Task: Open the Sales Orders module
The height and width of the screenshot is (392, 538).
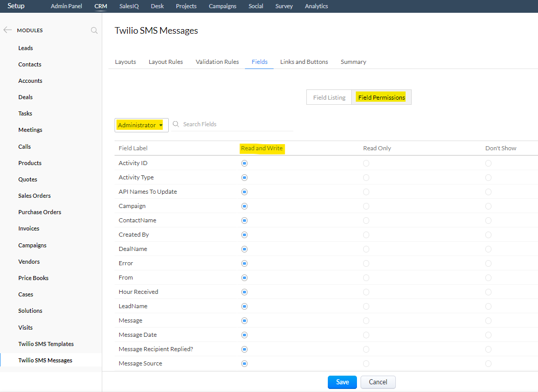Action: (34, 196)
